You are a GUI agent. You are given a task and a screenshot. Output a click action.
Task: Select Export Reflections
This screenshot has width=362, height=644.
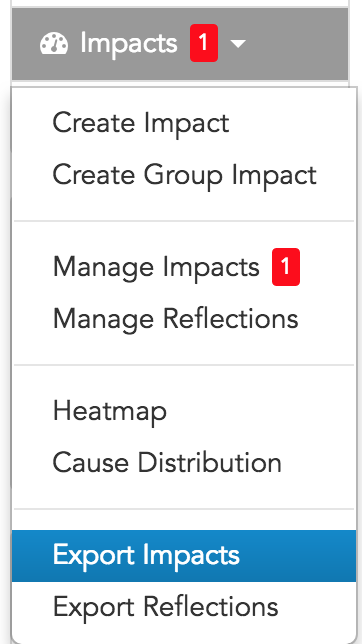coord(166,607)
